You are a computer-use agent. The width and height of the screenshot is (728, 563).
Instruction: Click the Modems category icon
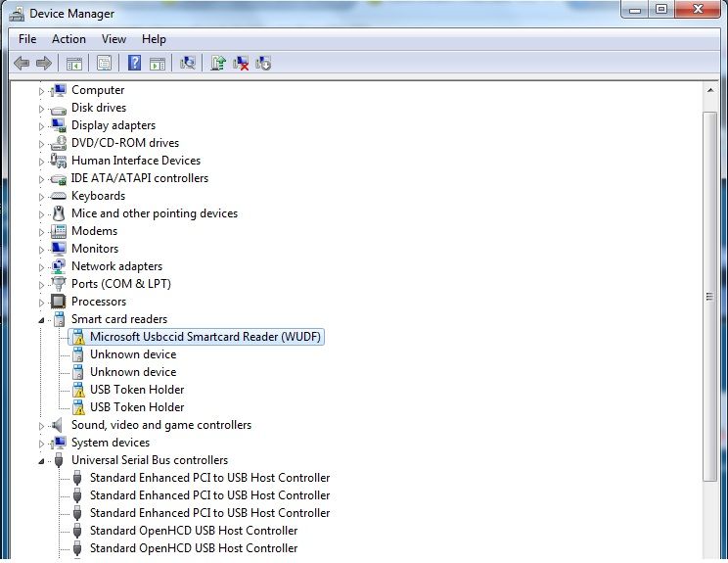[x=59, y=231]
